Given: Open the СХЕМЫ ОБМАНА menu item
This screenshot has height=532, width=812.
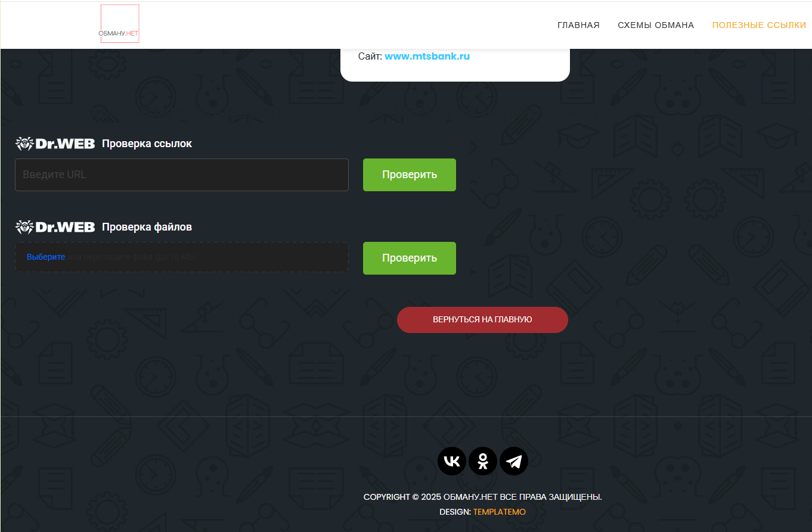Looking at the screenshot, I should click(656, 25).
